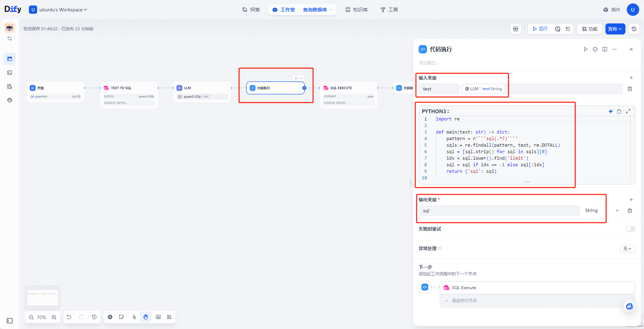644x329 pixels.
Task: Click the 运行 run button
Action: pyautogui.click(x=540, y=29)
